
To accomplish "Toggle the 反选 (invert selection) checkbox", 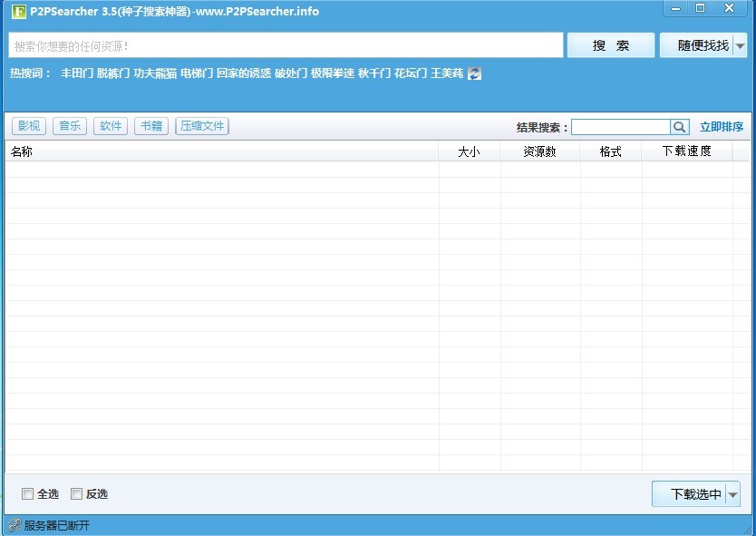I will pos(76,494).
